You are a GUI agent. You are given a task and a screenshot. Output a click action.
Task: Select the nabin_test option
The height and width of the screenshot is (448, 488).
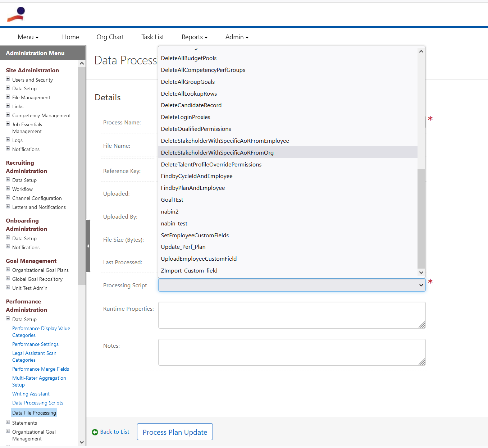pos(288,224)
